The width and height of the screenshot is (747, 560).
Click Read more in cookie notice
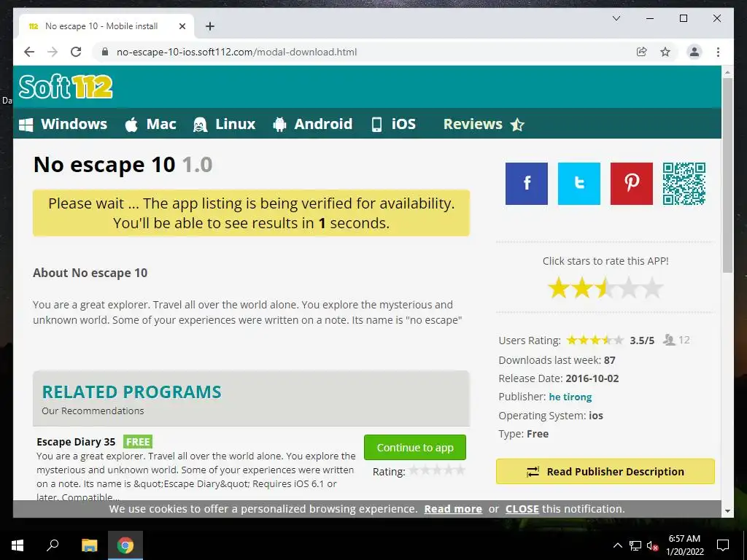click(x=453, y=509)
